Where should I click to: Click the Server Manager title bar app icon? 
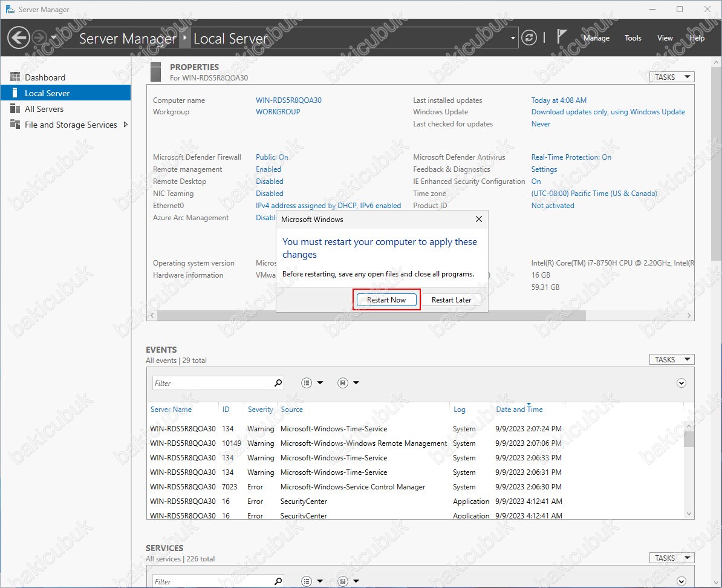point(10,9)
